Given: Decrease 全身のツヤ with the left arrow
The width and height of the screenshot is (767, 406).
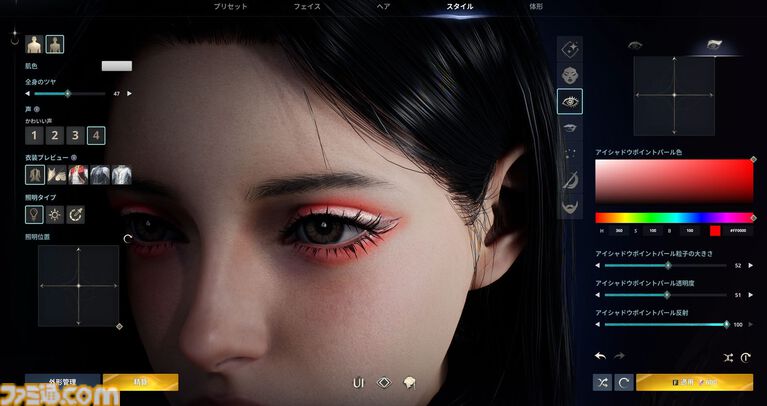Looking at the screenshot, I should [x=27, y=93].
